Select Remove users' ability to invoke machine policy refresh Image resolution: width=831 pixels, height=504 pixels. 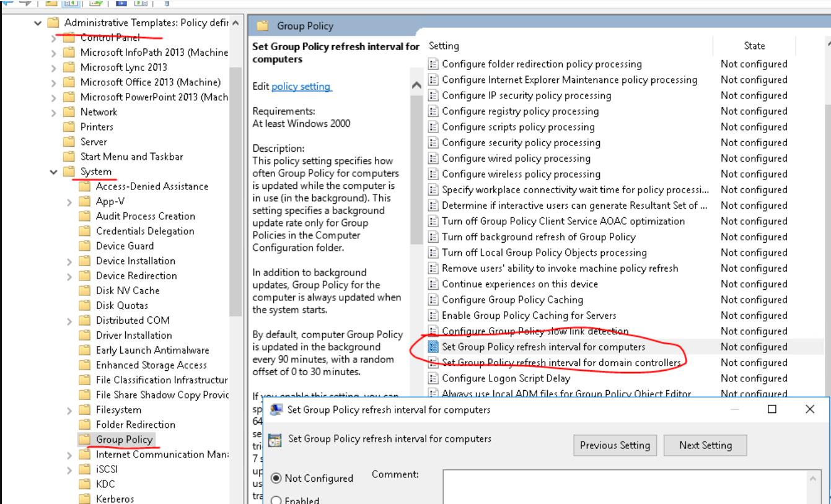(560, 268)
